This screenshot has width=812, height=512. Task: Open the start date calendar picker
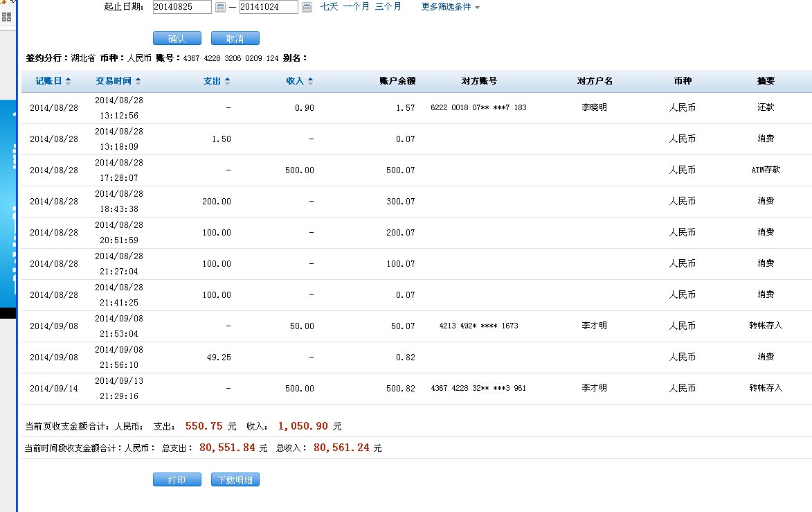(x=220, y=7)
